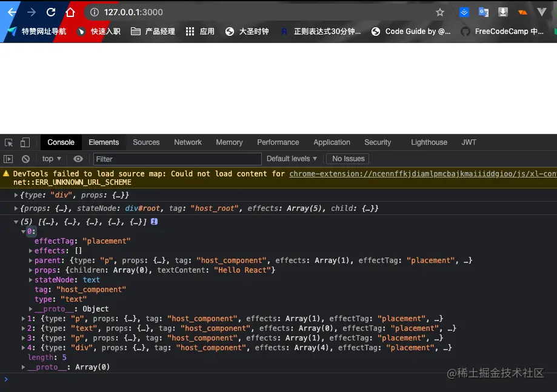Expand __proto__: Object entry
The image size is (557, 392).
coord(30,309)
